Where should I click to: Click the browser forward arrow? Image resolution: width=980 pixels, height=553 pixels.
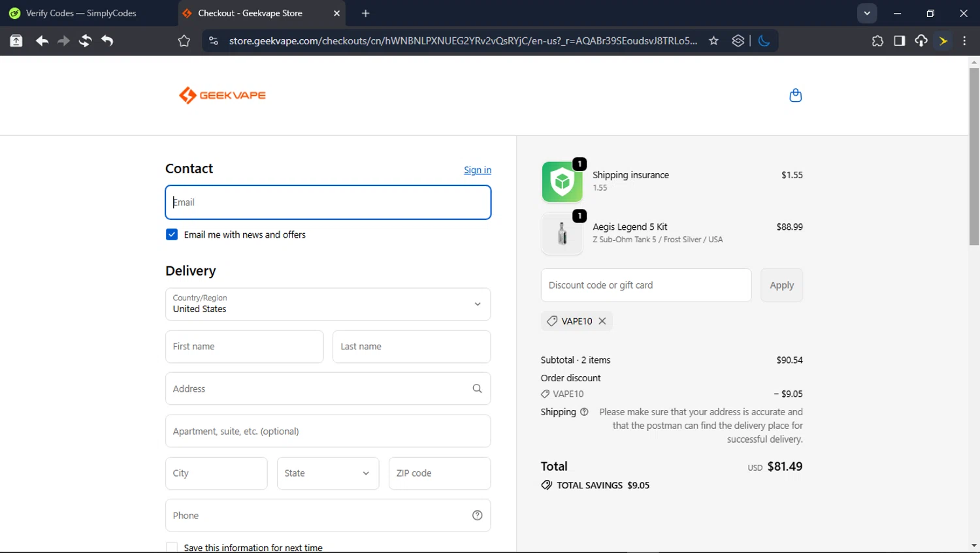(x=63, y=41)
